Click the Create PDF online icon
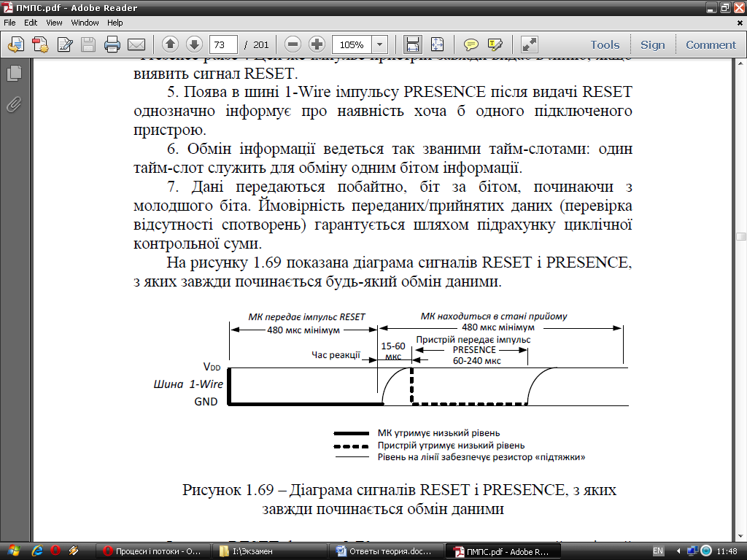 coord(16,44)
